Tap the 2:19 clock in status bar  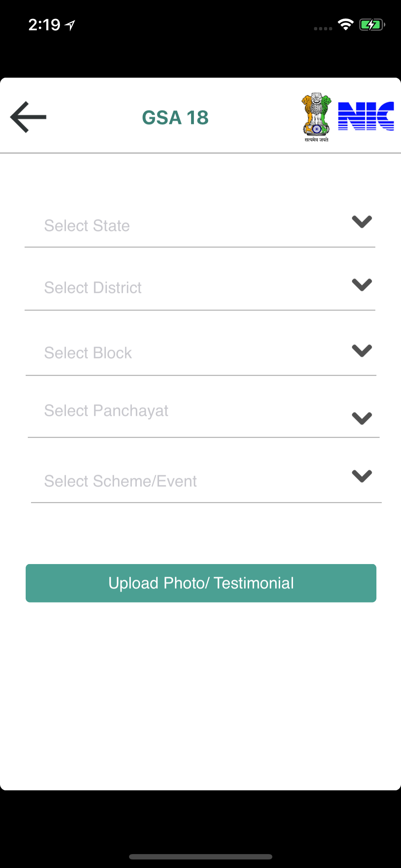[44, 25]
